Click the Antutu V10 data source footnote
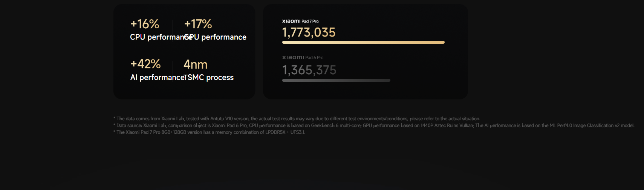Image resolution: width=644 pixels, height=190 pixels. pos(297,118)
